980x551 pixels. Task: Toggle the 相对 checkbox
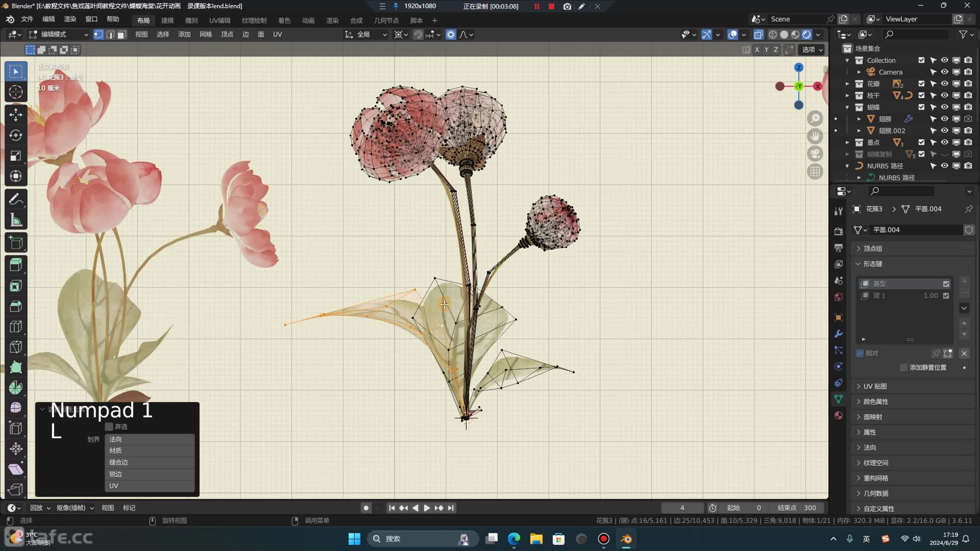pos(860,353)
